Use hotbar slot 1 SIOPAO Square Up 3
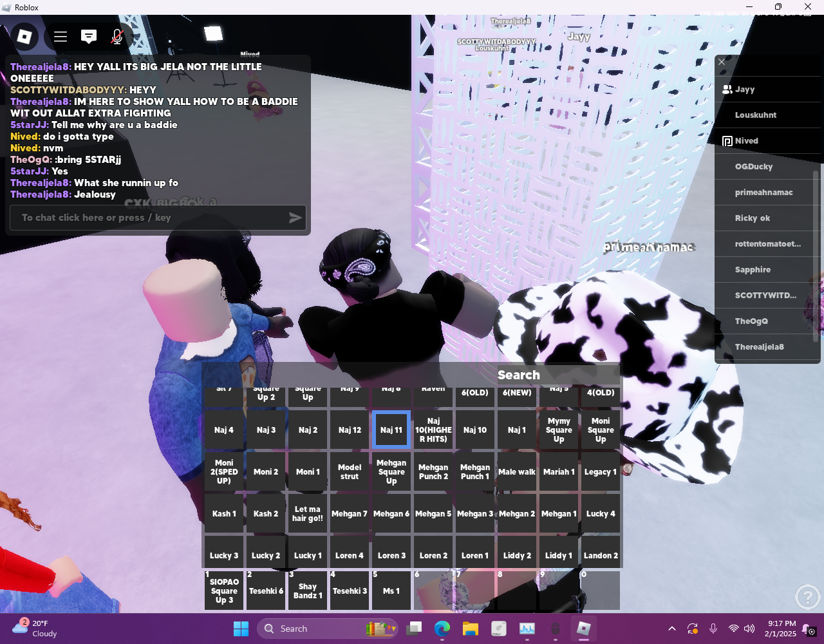The height and width of the screenshot is (644, 824). tap(224, 591)
